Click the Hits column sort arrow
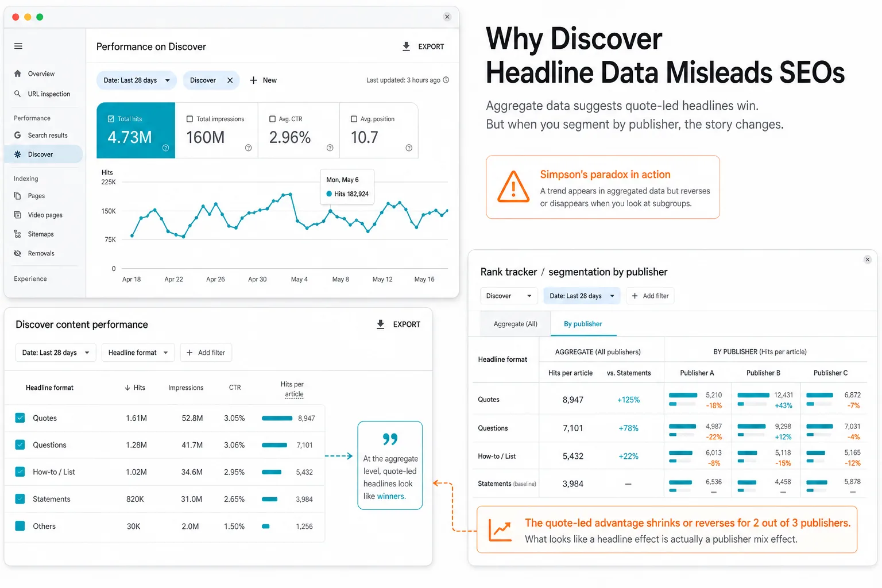This screenshot has width=882, height=588. (127, 388)
